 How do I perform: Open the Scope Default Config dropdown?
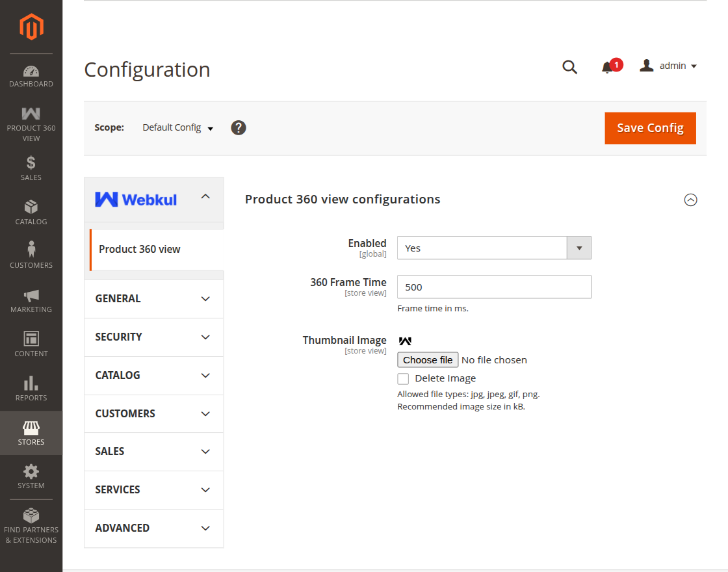pos(177,127)
